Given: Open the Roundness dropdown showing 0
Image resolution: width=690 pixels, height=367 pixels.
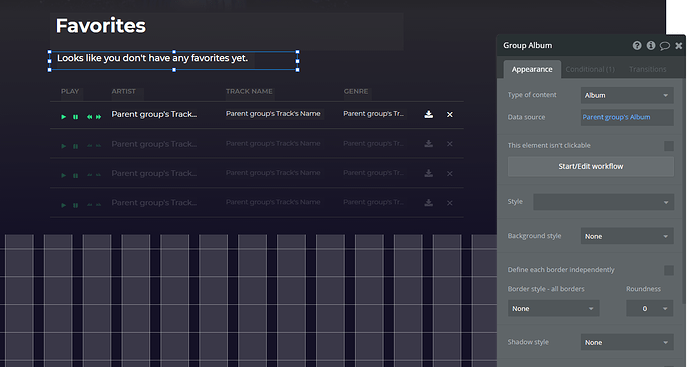Looking at the screenshot, I should click(x=650, y=308).
